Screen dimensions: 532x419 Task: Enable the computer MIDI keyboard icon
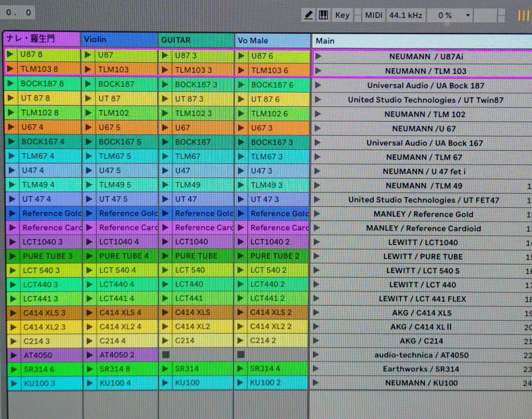[x=323, y=15]
